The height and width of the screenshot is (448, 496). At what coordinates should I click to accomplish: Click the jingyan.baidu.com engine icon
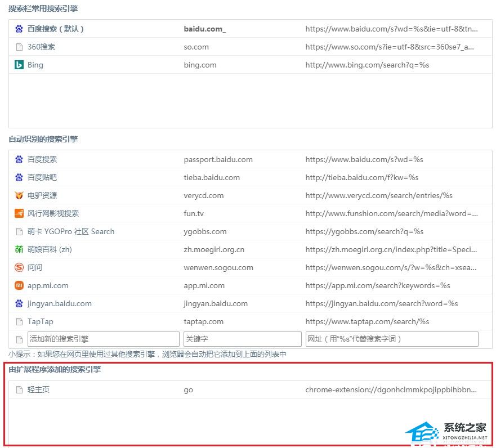(x=19, y=303)
